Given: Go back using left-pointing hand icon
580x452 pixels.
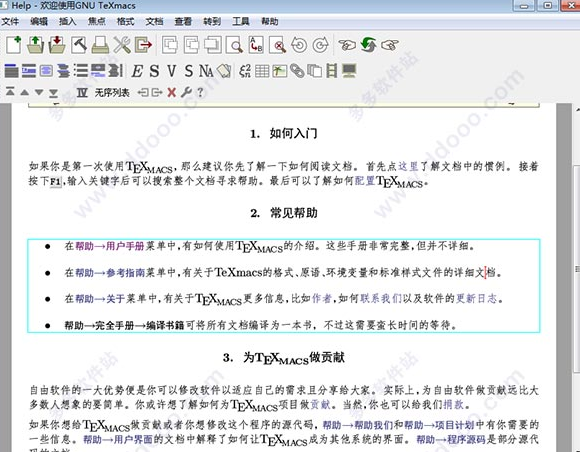Looking at the screenshot, I should coord(347,45).
